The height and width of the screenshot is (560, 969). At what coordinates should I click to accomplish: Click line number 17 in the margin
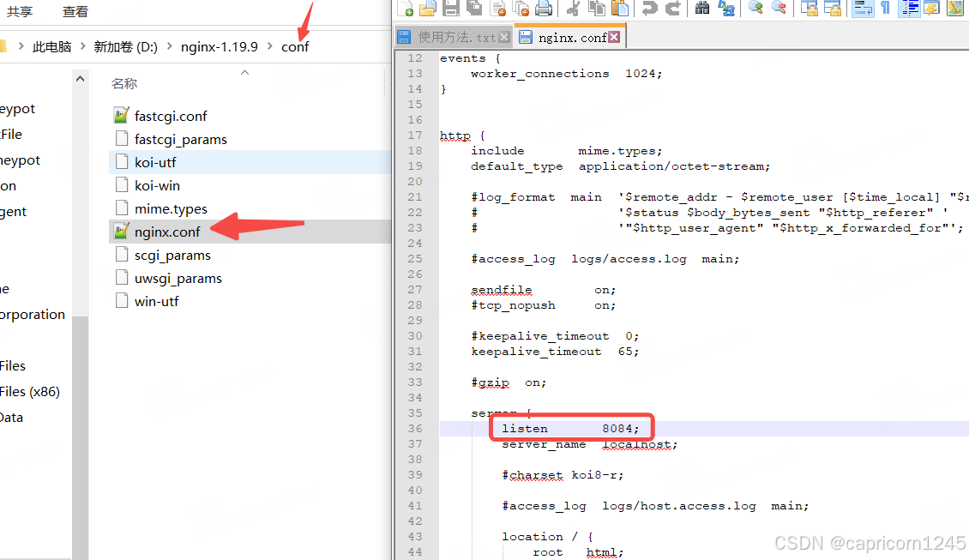[415, 135]
